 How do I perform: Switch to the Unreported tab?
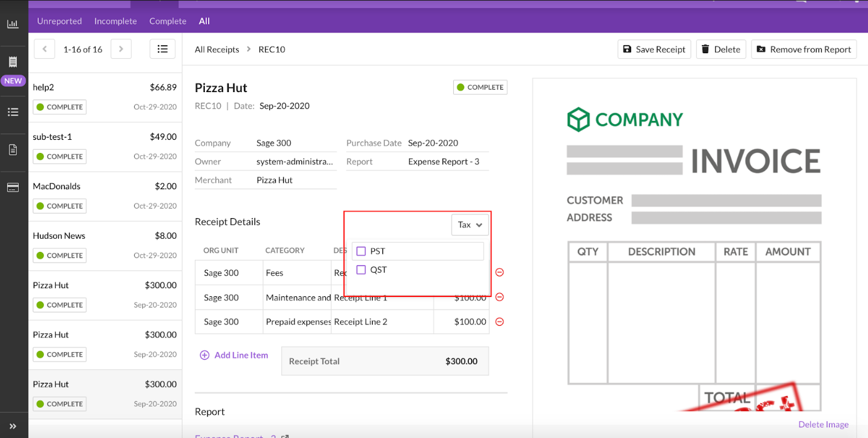(60, 21)
